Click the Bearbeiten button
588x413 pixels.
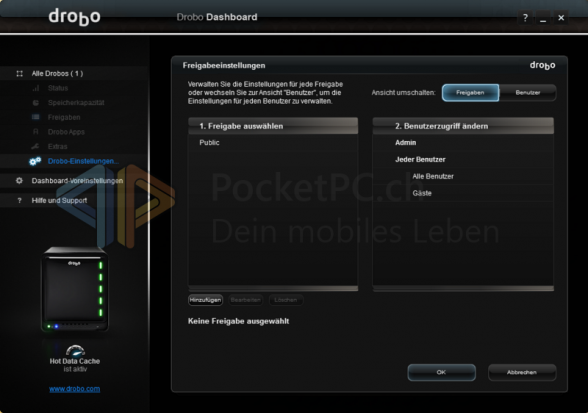(246, 300)
